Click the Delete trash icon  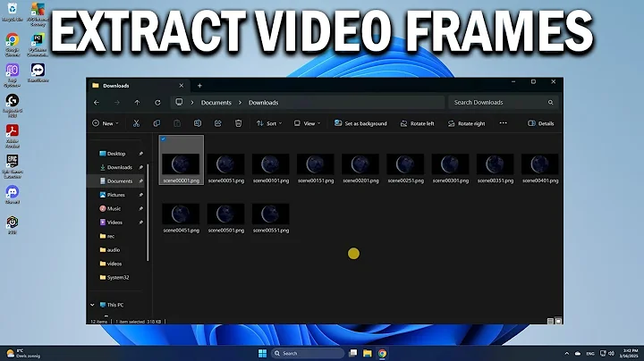[238, 123]
